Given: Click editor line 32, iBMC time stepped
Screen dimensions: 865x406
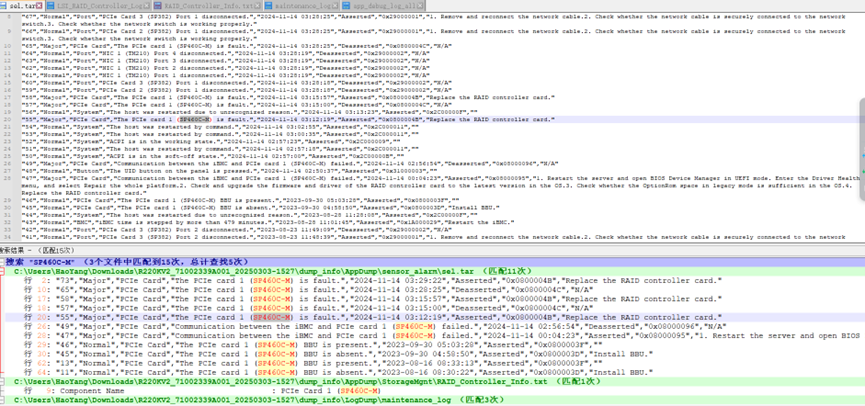Looking at the screenshot, I should coord(268,222).
